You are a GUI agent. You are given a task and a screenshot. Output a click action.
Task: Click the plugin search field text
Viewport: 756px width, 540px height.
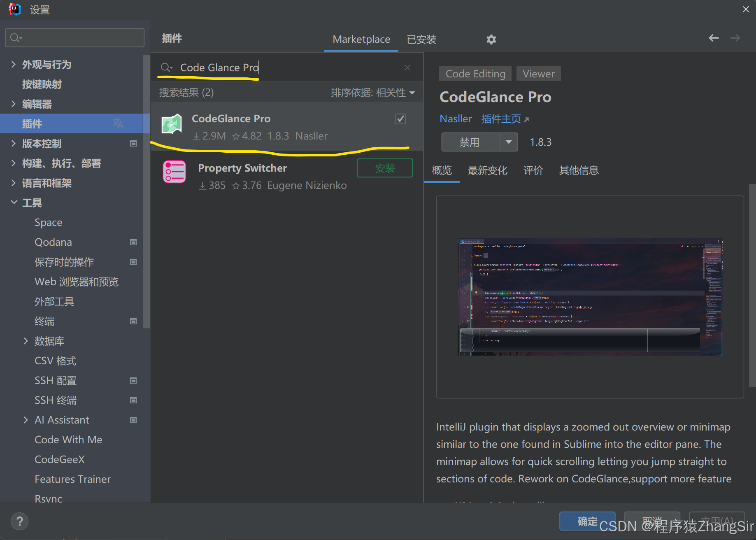219,67
